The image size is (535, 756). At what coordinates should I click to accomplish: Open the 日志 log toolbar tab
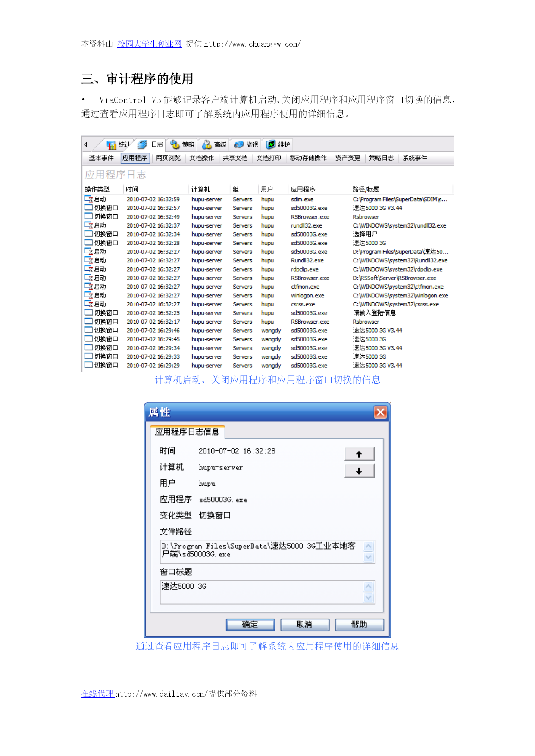click(150, 145)
